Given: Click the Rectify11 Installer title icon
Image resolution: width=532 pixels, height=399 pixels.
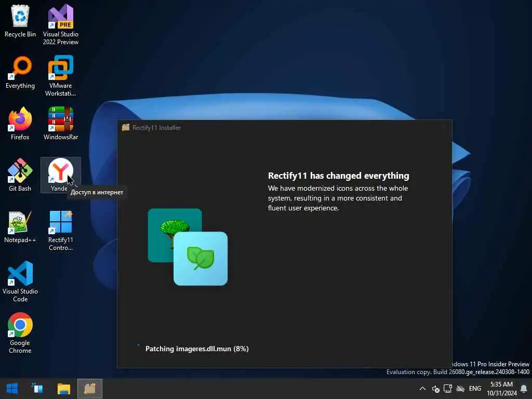Looking at the screenshot, I should [x=126, y=128].
